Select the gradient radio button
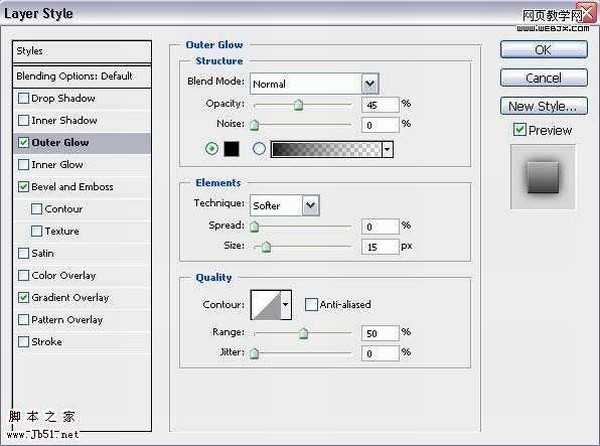This screenshot has height=446, width=600. click(x=259, y=149)
